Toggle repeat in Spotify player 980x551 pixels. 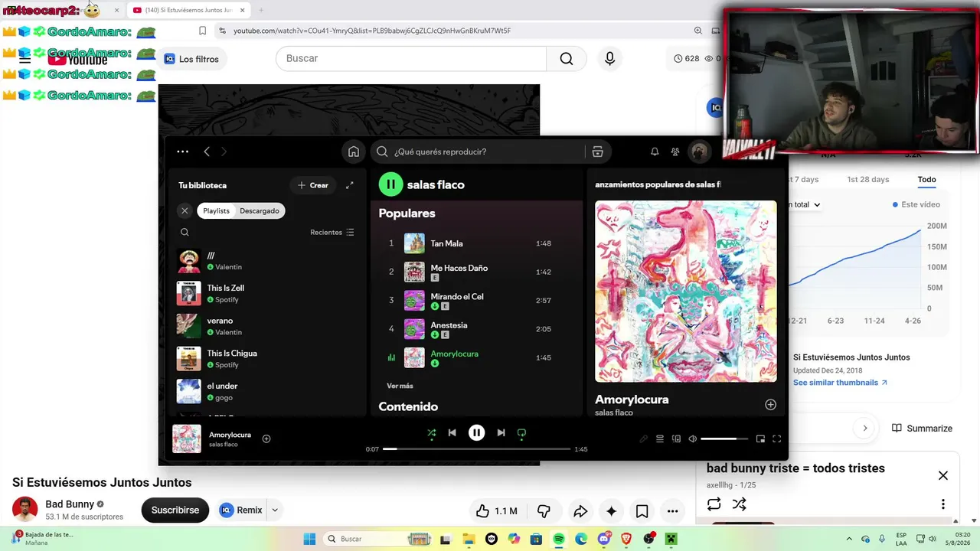(521, 432)
